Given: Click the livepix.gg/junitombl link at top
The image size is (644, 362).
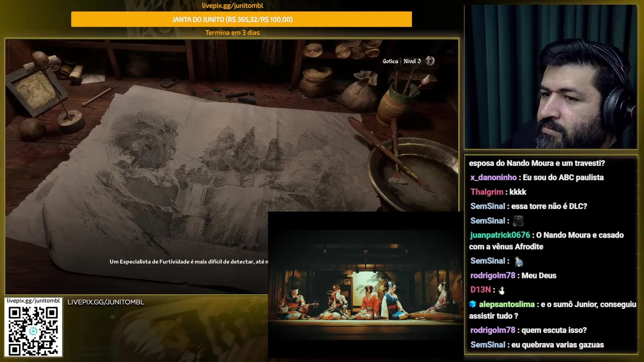Looking at the screenshot, I should pos(232,6).
